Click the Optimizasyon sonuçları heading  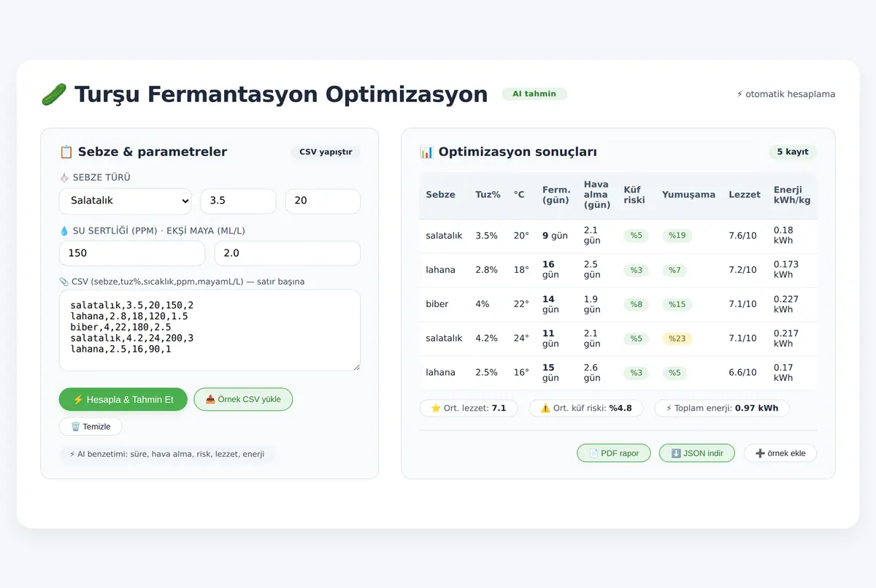518,152
